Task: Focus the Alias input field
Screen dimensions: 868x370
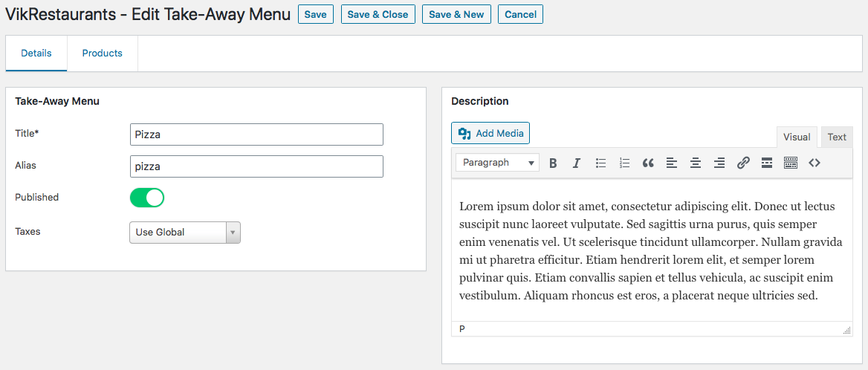Action: coord(257,166)
